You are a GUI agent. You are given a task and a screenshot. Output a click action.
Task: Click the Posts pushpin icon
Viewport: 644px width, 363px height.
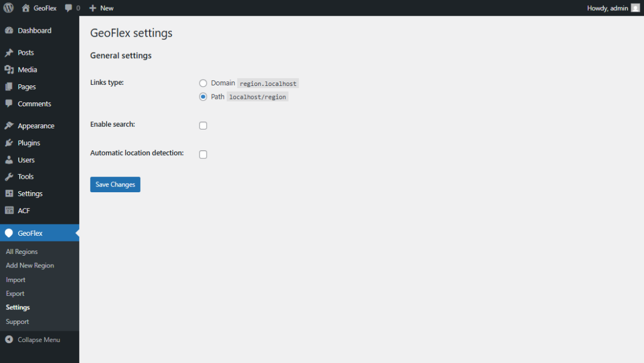point(9,53)
